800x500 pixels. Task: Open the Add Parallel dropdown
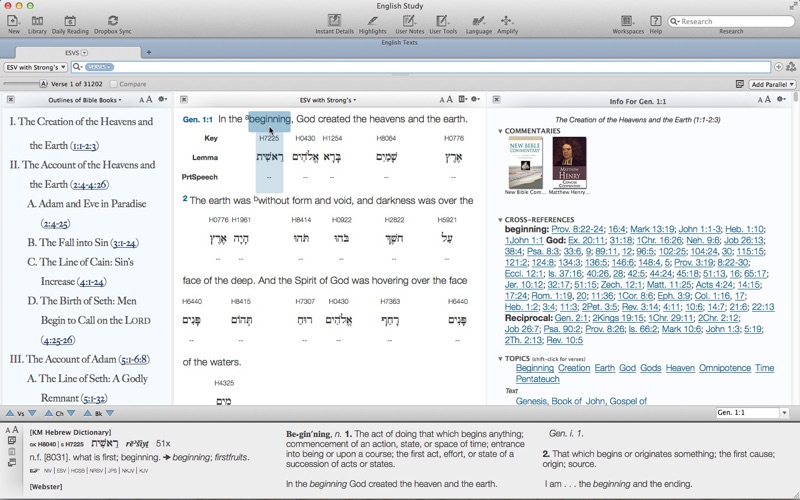click(772, 84)
